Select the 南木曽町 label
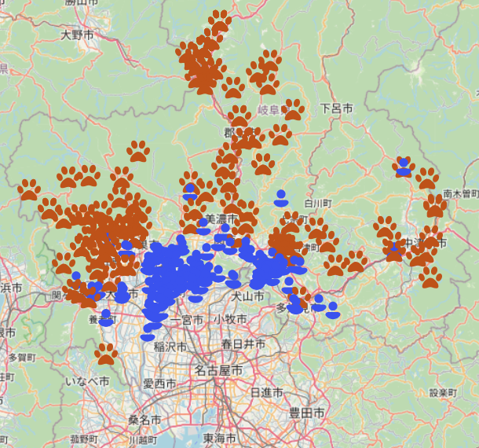 461,193
